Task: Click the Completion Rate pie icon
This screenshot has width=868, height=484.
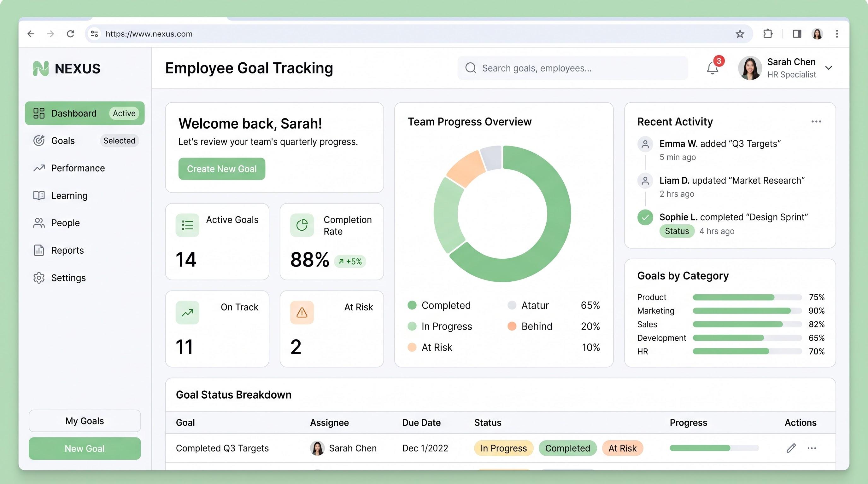Action: point(302,225)
